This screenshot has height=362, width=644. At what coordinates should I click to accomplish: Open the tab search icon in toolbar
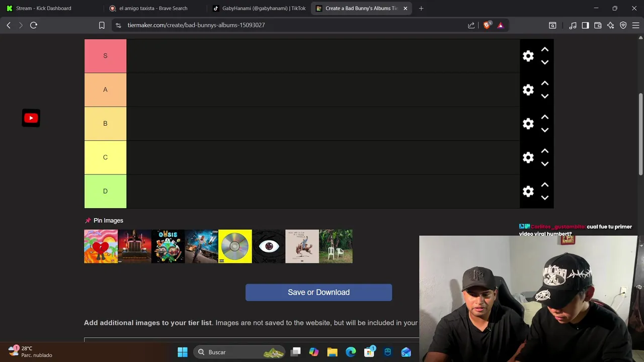coord(552,25)
